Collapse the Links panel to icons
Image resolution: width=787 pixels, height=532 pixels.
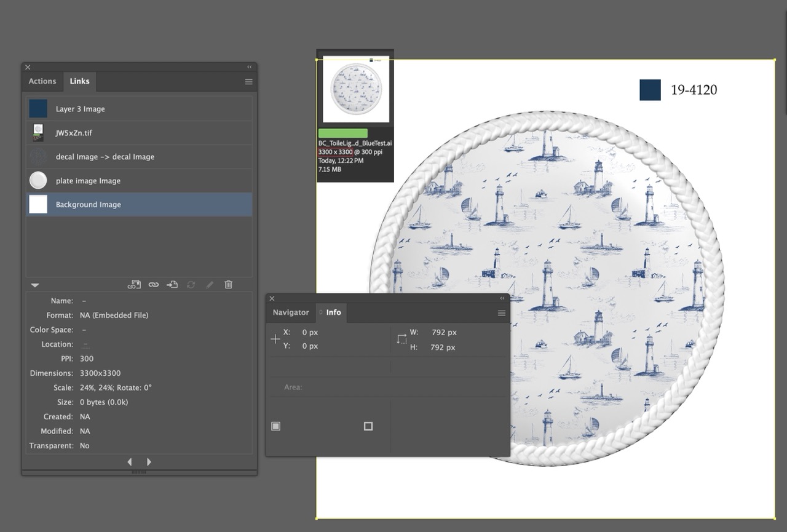[x=249, y=67]
